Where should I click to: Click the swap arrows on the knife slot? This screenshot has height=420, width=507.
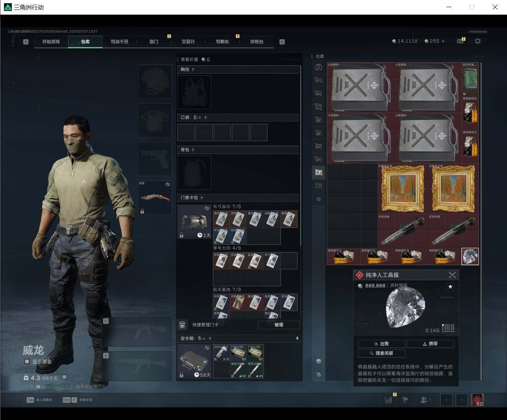click(x=167, y=184)
